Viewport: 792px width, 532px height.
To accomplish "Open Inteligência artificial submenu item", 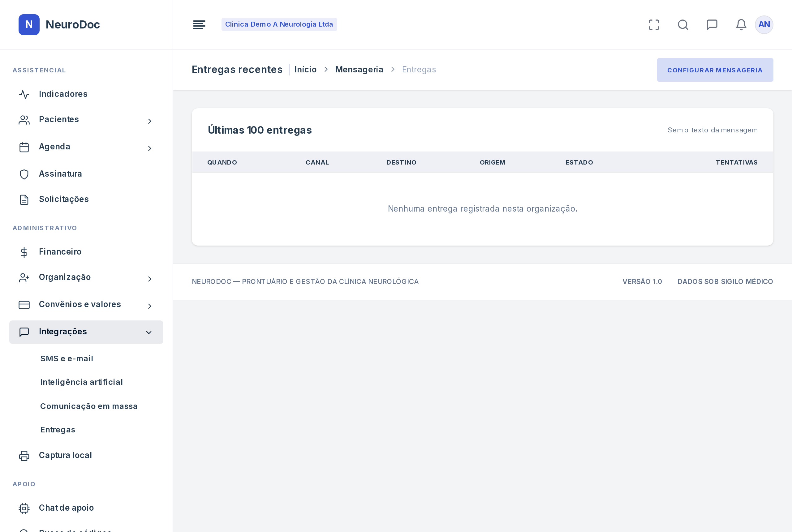I will [x=81, y=382].
